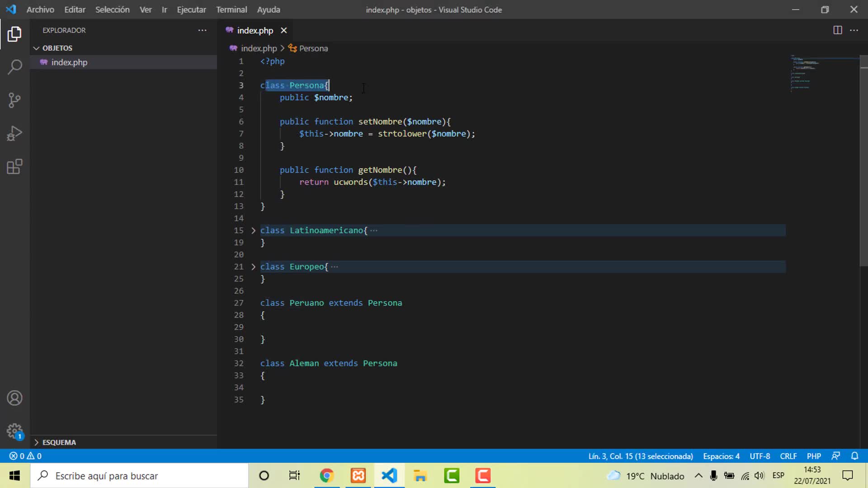The height and width of the screenshot is (488, 868).
Task: Open the Accounts menu icon
Action: (14, 398)
